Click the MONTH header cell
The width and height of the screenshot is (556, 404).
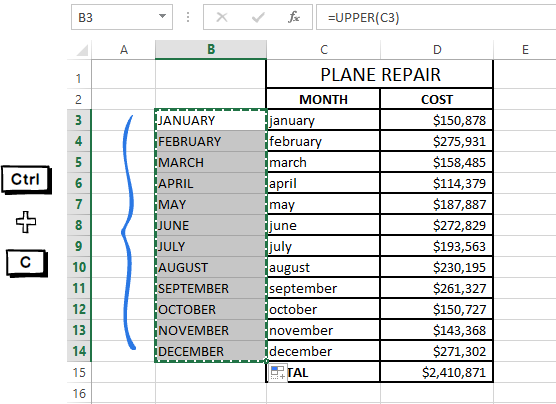323,99
